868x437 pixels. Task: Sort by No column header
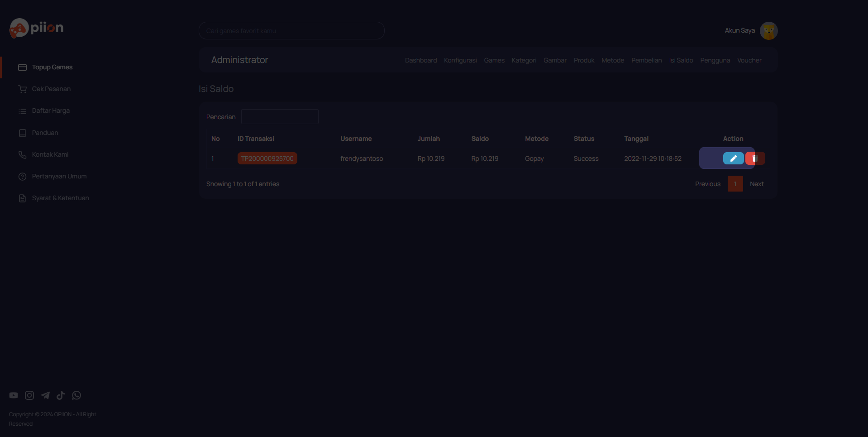click(215, 139)
